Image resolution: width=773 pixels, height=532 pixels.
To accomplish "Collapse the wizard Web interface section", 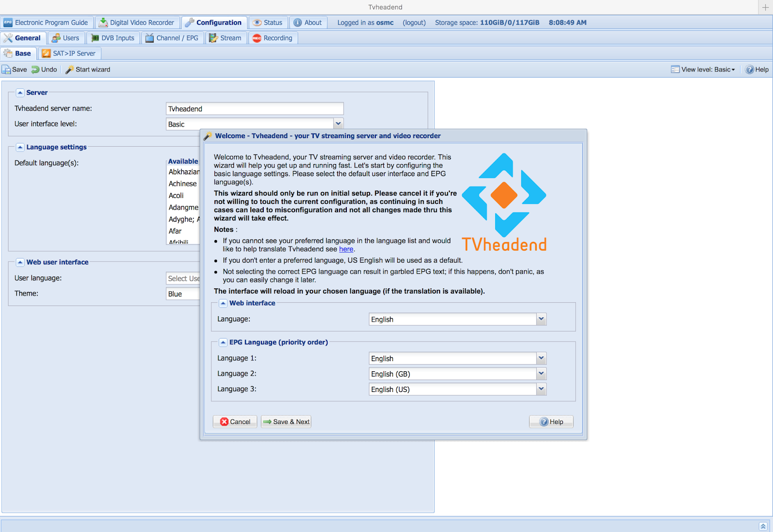I will coord(223,303).
